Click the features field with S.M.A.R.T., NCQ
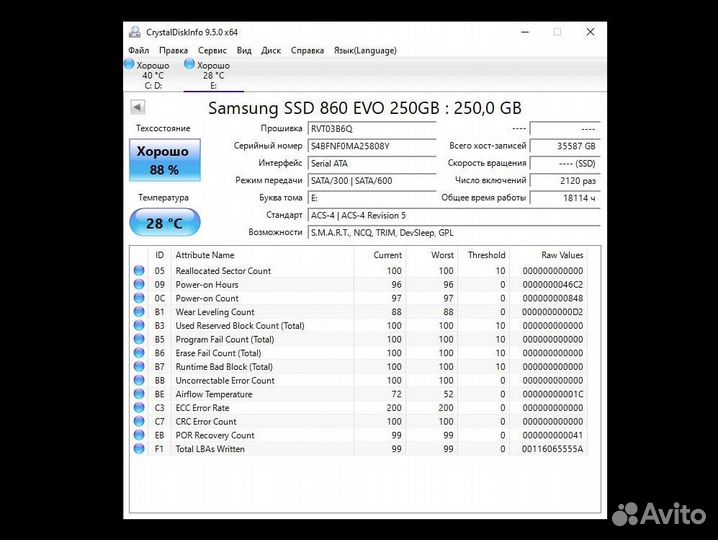Viewport: 718px width, 540px height. point(454,233)
